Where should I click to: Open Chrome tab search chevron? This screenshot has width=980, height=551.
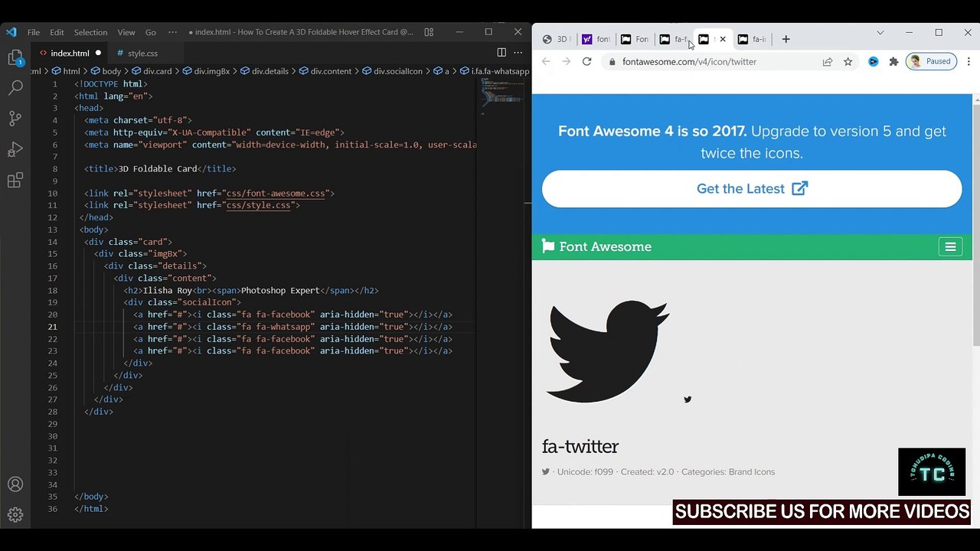coord(880,33)
